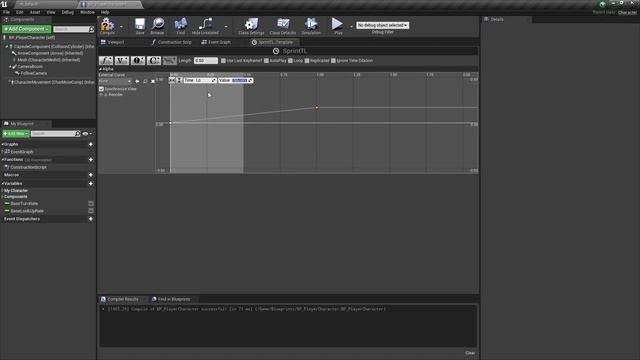Image resolution: width=640 pixels, height=360 pixels.
Task: Click search icon in My Blueprint panel
Action: coord(78,133)
